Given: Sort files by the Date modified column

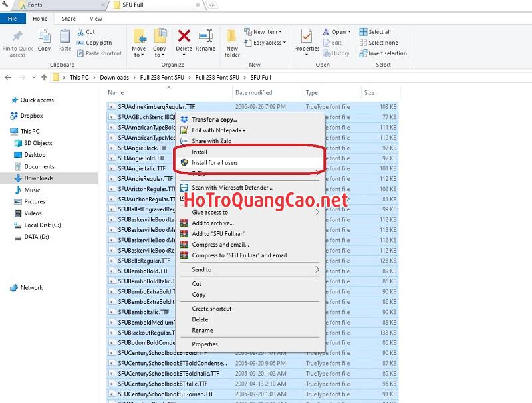Looking at the screenshot, I should click(253, 93).
